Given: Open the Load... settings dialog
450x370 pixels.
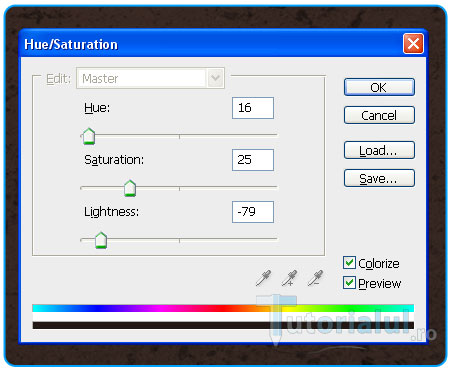Looking at the screenshot, I should coord(379,150).
